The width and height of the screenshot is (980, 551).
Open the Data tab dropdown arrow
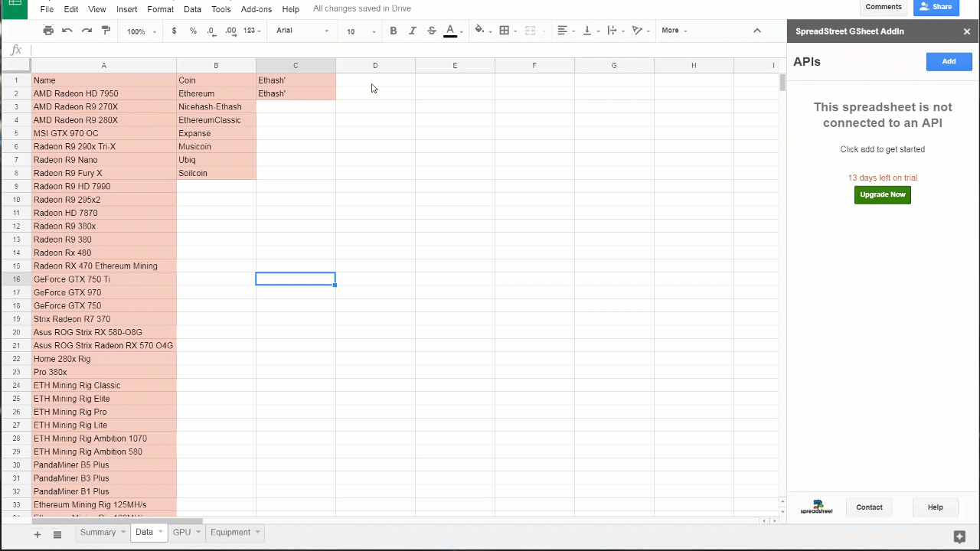[161, 532]
